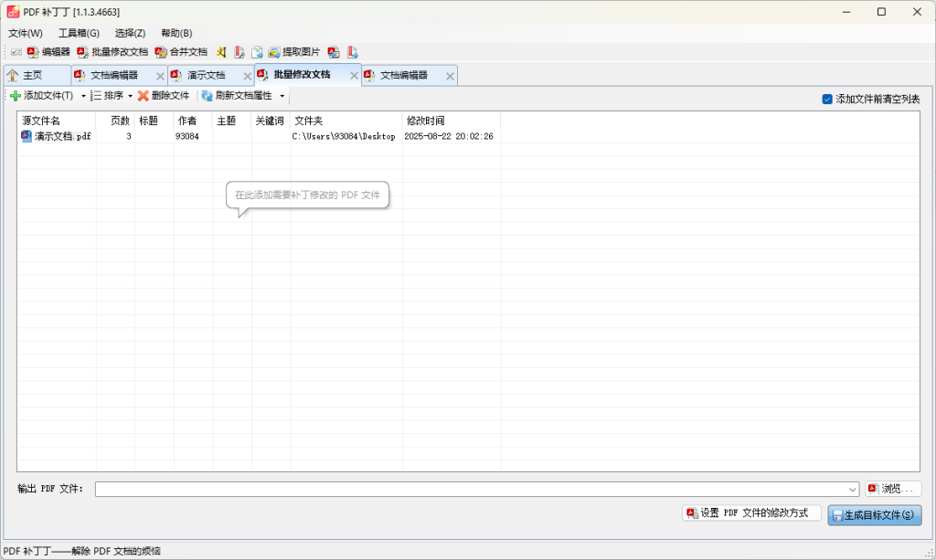Toggle 添加文件前清空列表 checkbox
The width and height of the screenshot is (936, 560).
pos(827,99)
